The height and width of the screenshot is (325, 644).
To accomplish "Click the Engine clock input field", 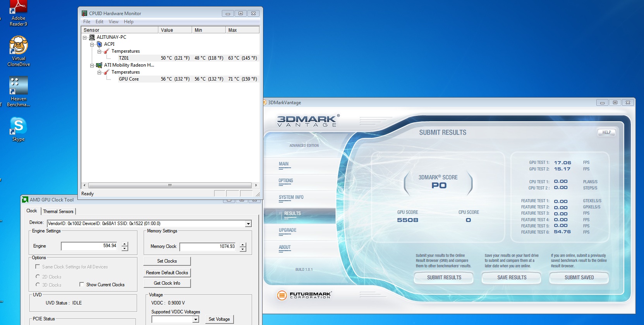I will click(x=89, y=246).
